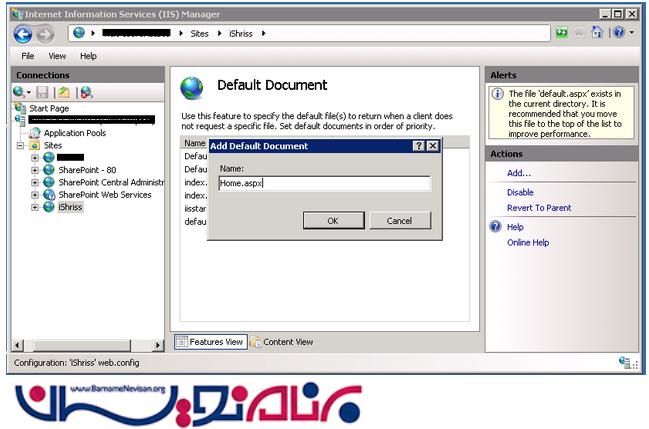Open the File menu

pos(28,56)
